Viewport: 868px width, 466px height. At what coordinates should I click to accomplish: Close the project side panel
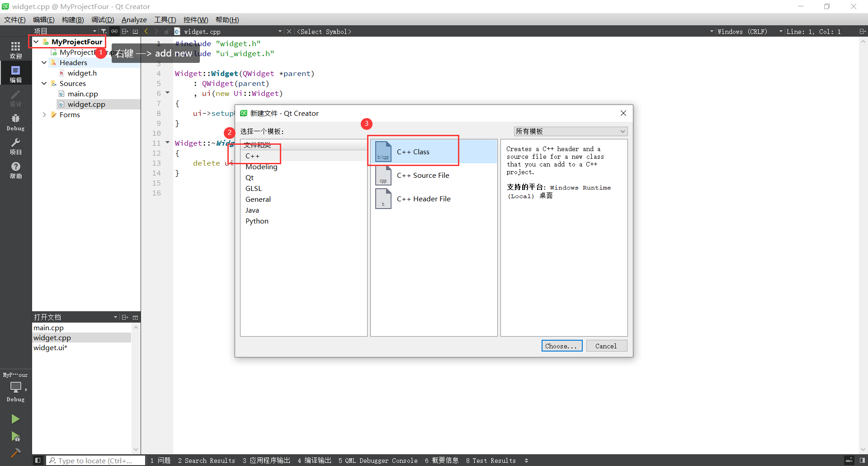(135, 32)
